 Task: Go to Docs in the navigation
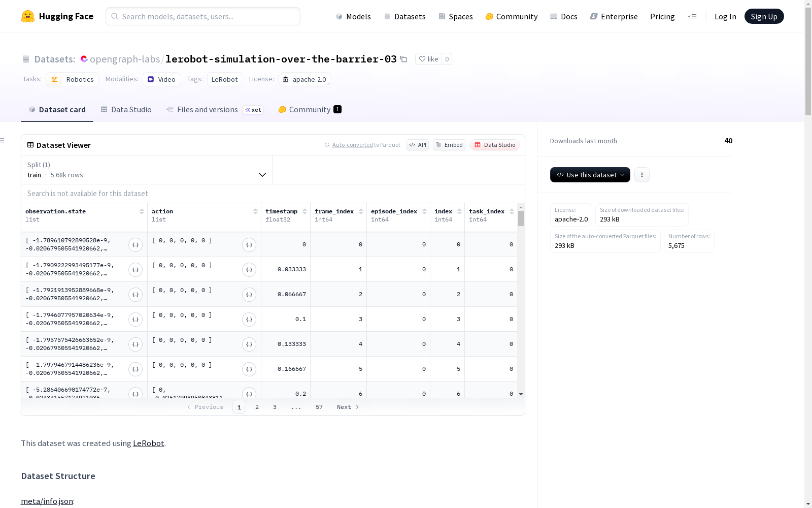tap(564, 16)
